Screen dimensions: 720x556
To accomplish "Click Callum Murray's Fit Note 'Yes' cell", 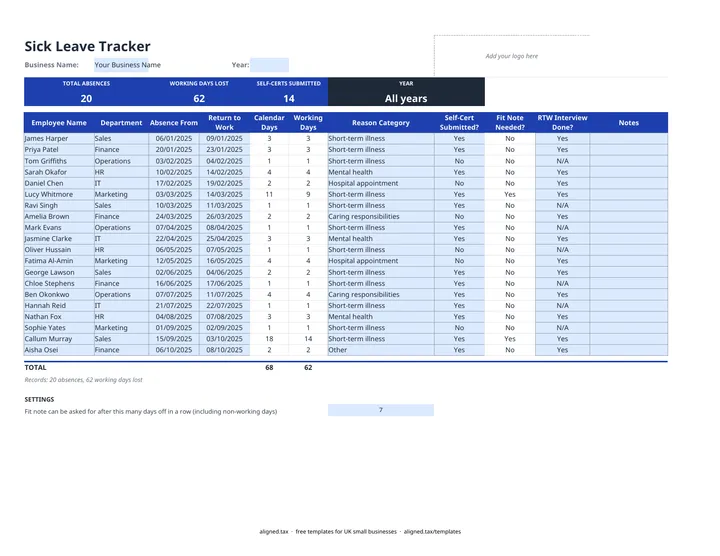I will [x=510, y=339].
